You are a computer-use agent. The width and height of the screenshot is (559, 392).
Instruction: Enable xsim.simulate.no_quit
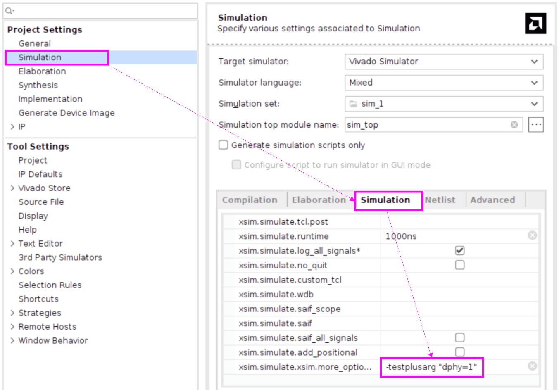[459, 265]
